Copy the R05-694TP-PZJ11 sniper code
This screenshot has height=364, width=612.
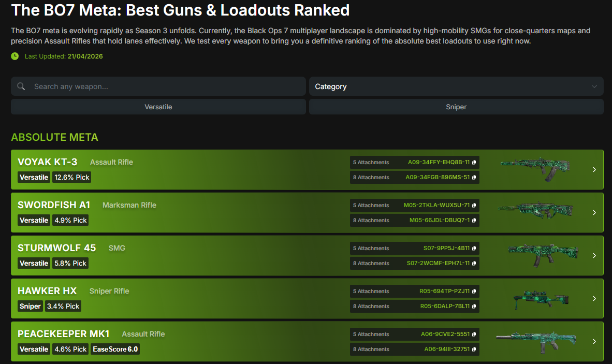[x=474, y=292]
